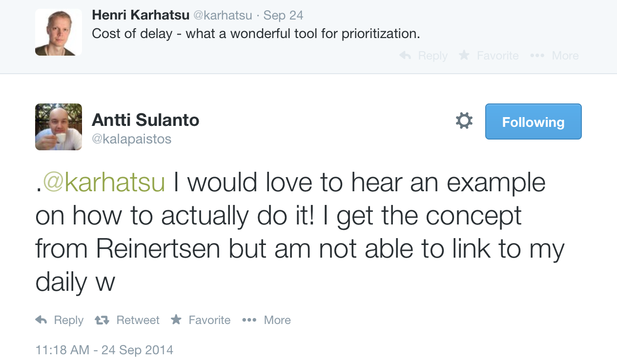Click the faded star icon on Henri's tweet
This screenshot has height=364, width=617.
coord(464,55)
